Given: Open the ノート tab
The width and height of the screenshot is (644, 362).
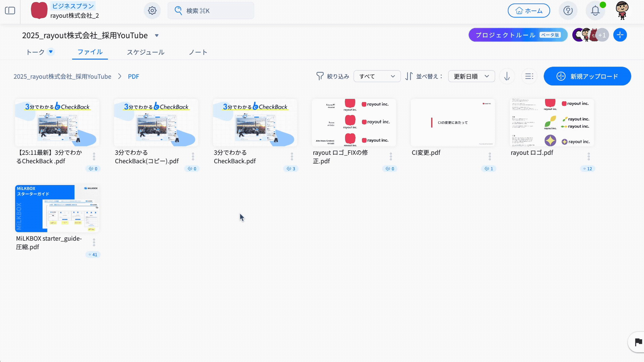Looking at the screenshot, I should point(198,52).
